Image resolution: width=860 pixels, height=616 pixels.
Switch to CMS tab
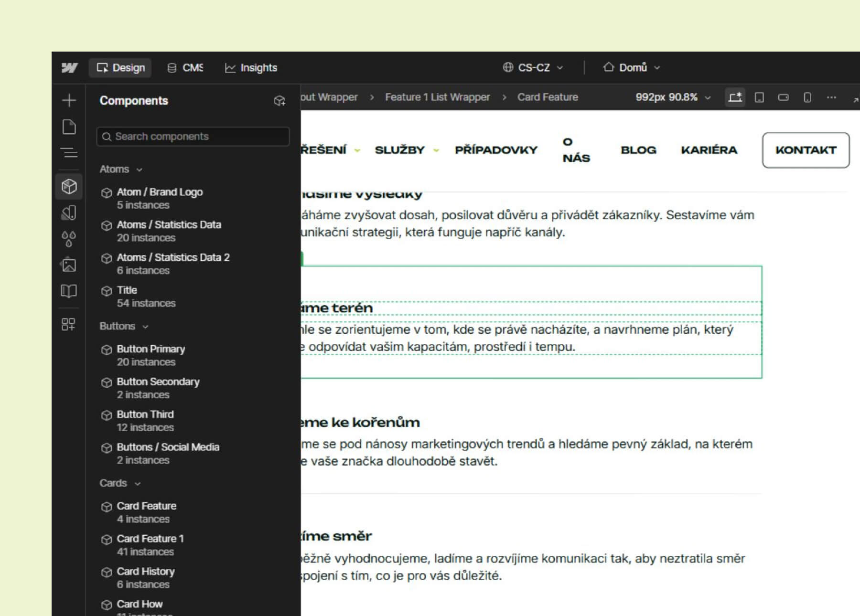tap(185, 68)
